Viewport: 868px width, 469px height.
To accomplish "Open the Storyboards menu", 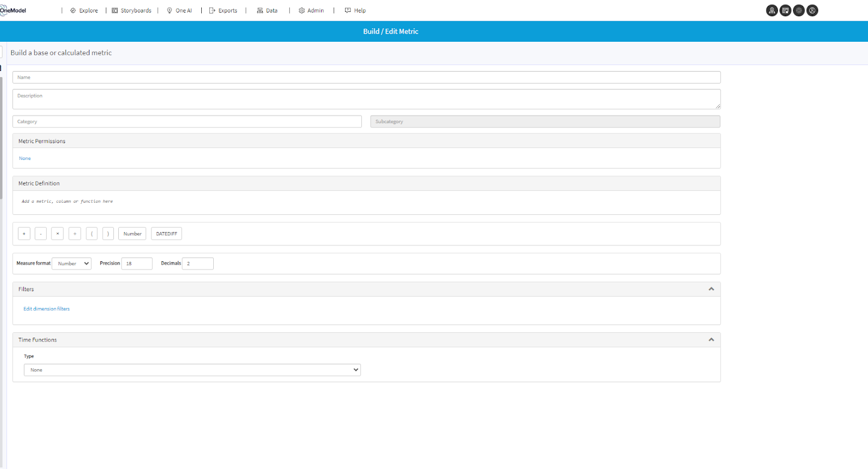I will pyautogui.click(x=132, y=10).
